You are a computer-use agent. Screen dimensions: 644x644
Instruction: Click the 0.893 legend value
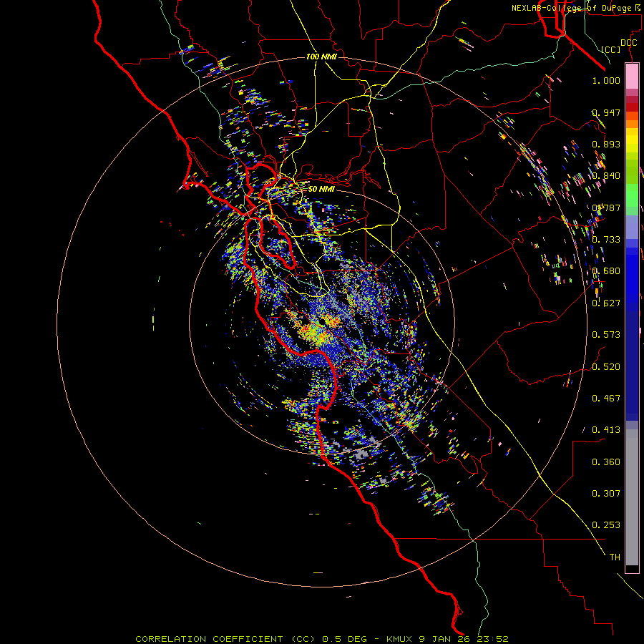[606, 144]
